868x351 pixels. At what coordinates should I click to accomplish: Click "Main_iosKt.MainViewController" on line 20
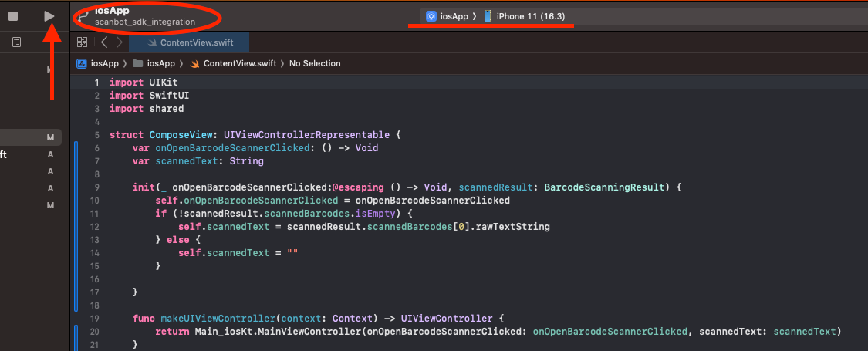click(x=279, y=332)
